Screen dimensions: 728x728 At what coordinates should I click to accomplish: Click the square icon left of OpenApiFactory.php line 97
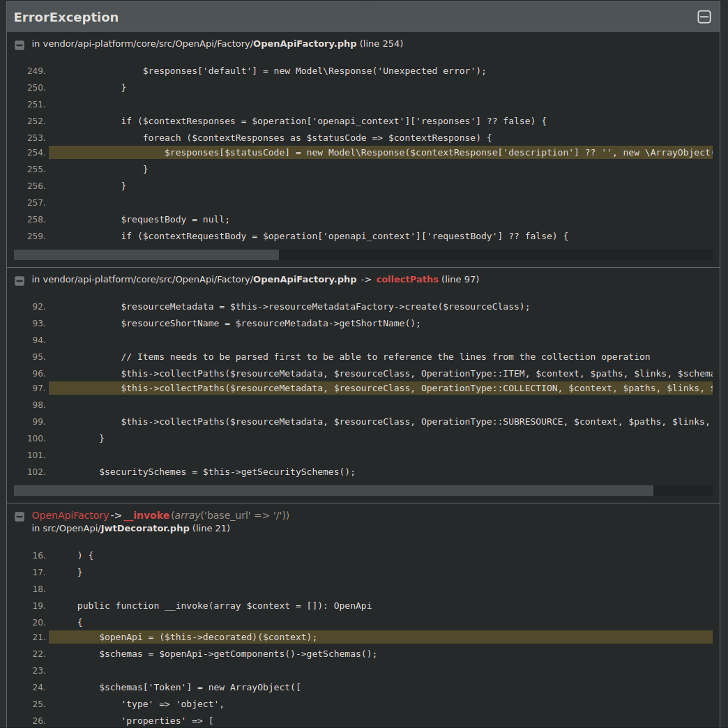point(19,280)
